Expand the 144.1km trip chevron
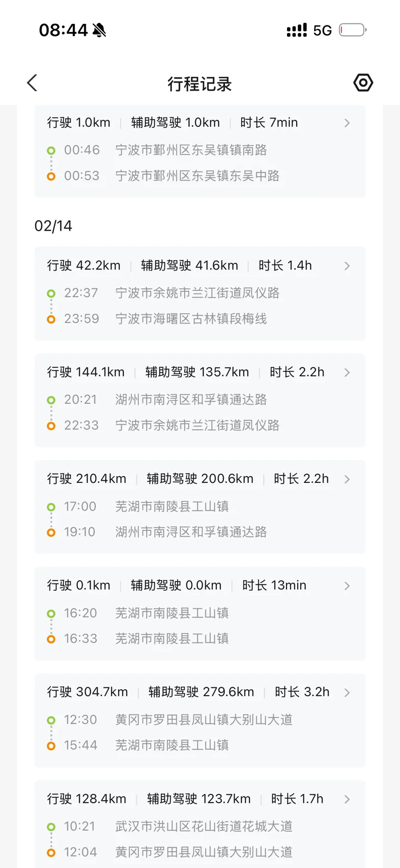400x868 pixels. click(x=347, y=373)
